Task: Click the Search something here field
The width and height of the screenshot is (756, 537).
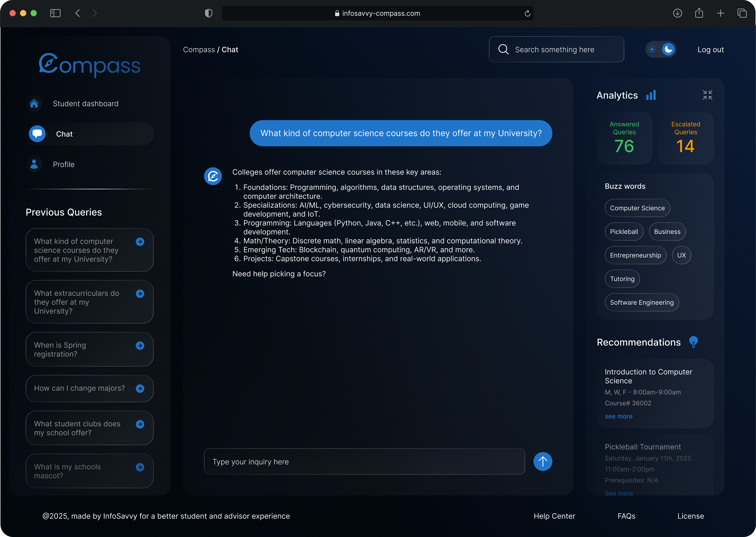Action: coord(556,49)
